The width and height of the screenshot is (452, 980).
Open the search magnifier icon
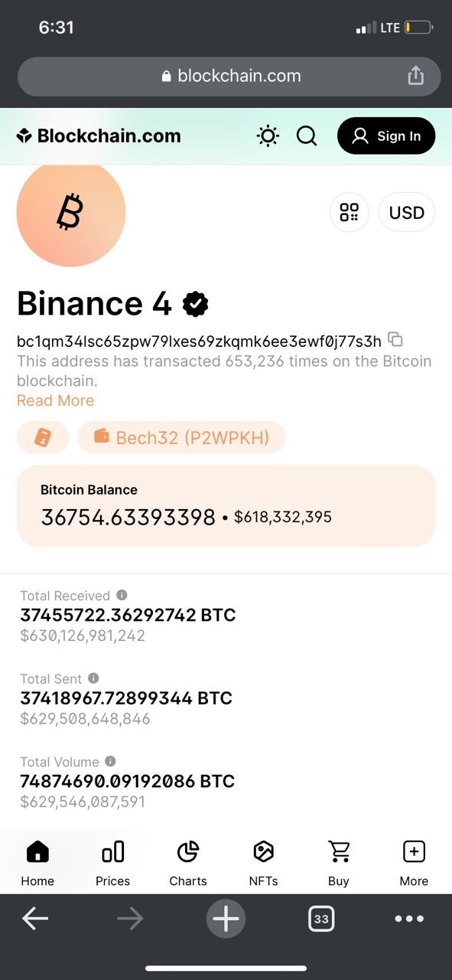[307, 136]
